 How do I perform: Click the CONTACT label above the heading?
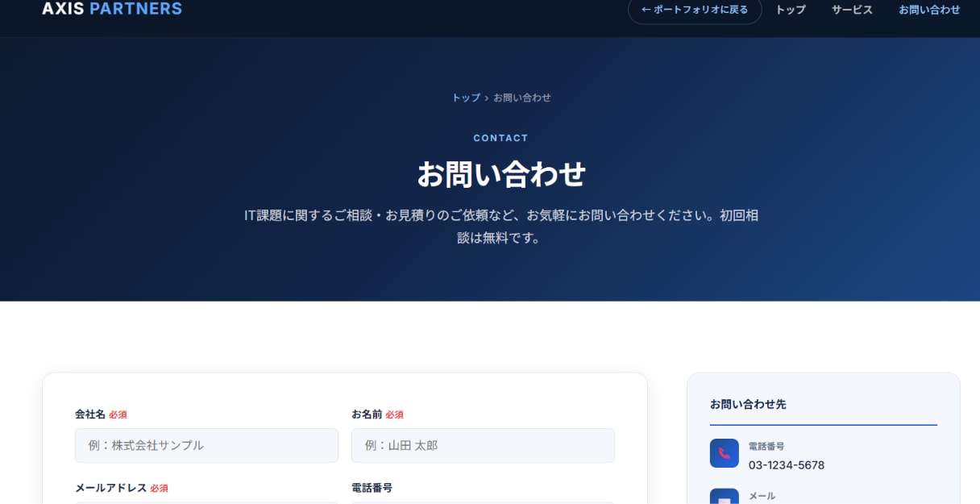coord(500,138)
